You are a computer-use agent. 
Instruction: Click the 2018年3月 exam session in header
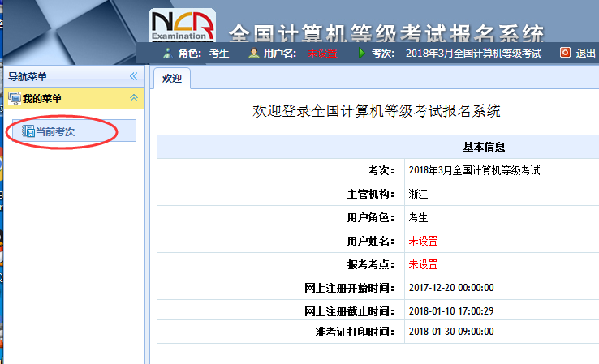[472, 54]
